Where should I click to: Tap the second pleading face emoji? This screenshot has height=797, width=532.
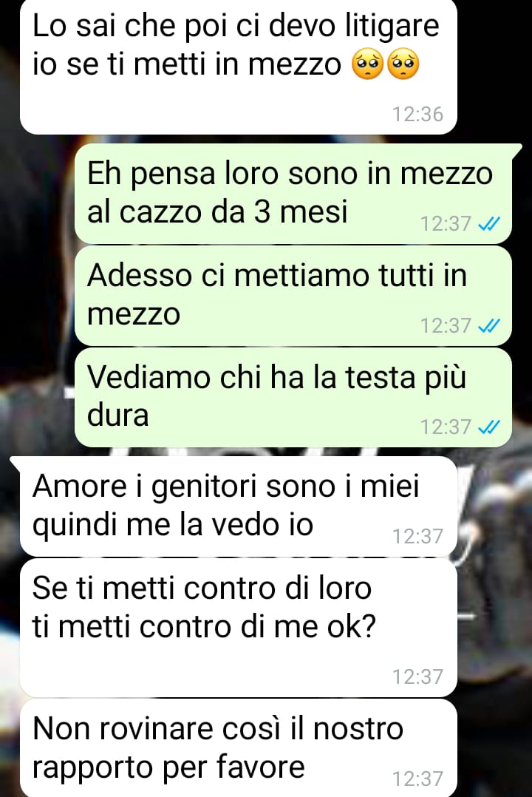403,64
